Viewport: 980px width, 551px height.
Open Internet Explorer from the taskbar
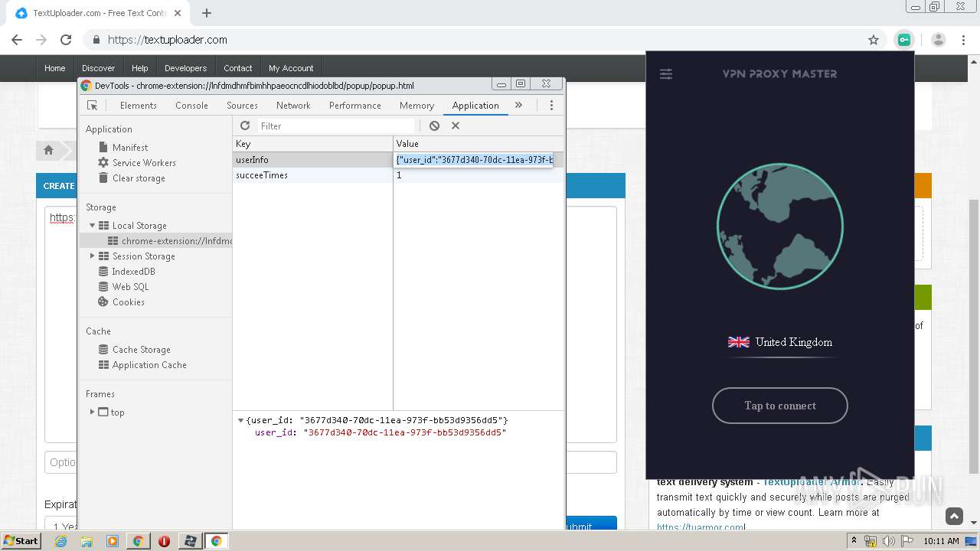pyautogui.click(x=60, y=541)
